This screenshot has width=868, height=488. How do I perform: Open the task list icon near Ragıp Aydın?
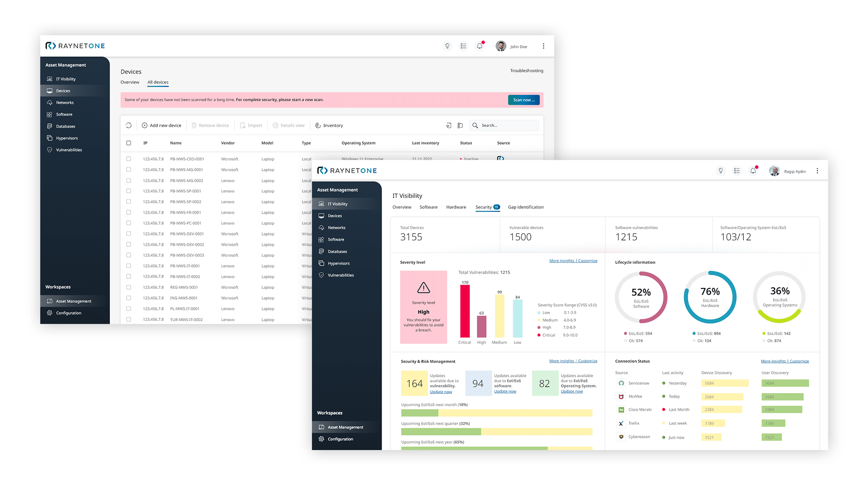737,171
